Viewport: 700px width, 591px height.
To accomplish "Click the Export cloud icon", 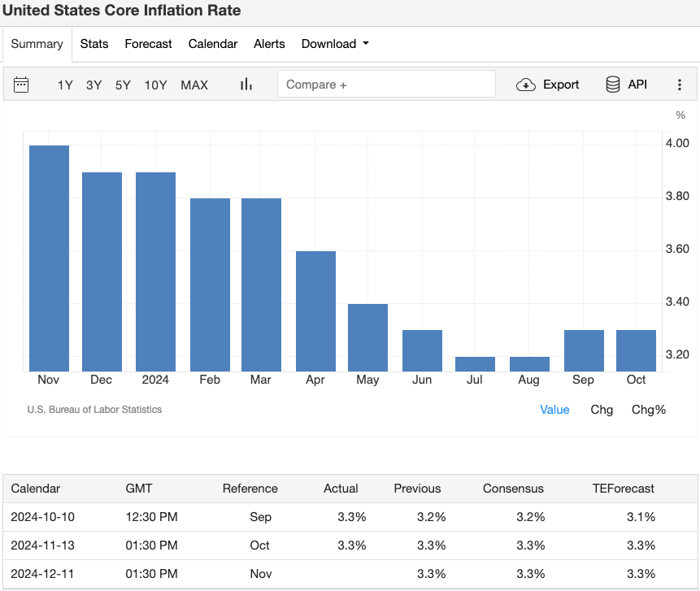I will click(548, 84).
